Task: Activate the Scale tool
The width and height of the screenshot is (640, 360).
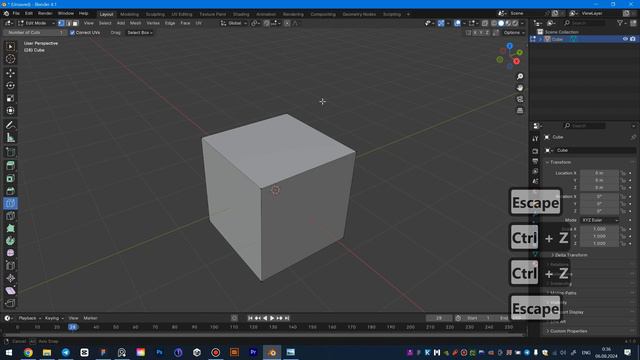Action: pos(11,98)
